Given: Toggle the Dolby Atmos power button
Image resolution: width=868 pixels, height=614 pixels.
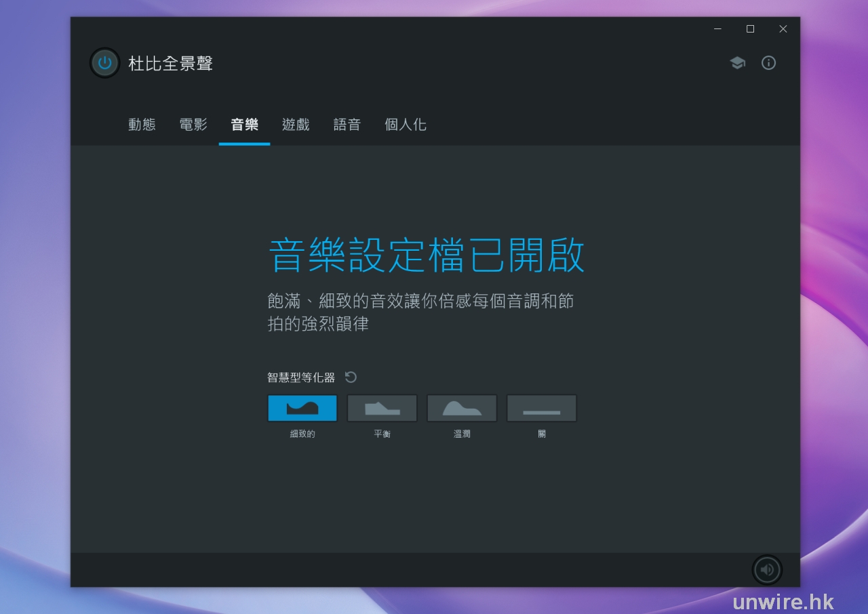Looking at the screenshot, I should point(104,63).
